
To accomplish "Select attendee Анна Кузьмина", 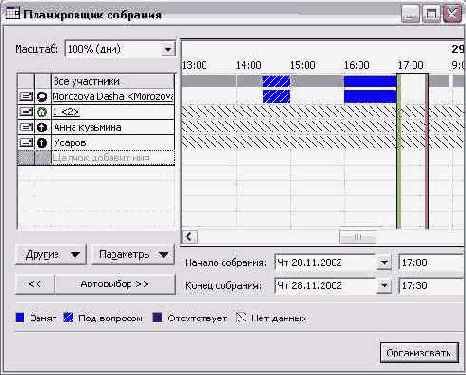I will coord(113,127).
